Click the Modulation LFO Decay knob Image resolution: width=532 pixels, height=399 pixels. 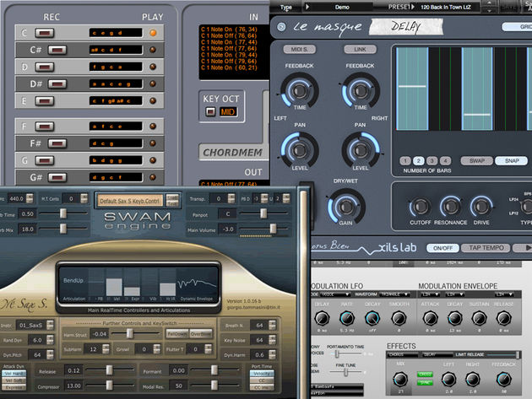coord(372,318)
